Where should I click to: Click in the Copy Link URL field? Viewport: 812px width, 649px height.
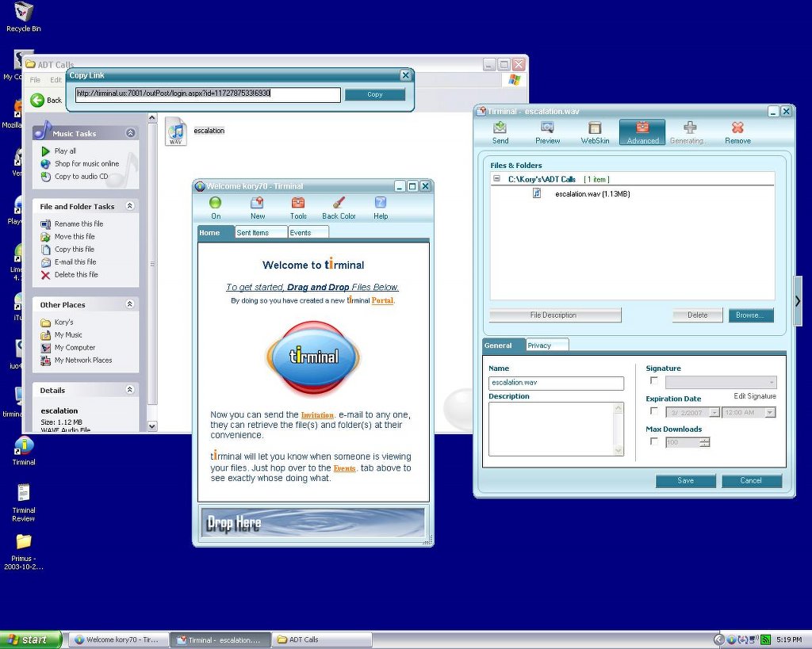pos(208,94)
